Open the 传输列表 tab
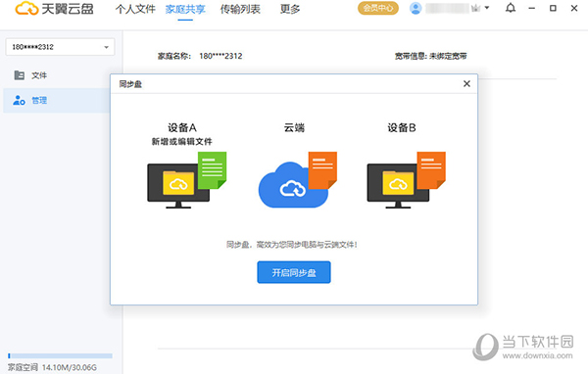Viewport: 588px width, 374px height. (240, 9)
